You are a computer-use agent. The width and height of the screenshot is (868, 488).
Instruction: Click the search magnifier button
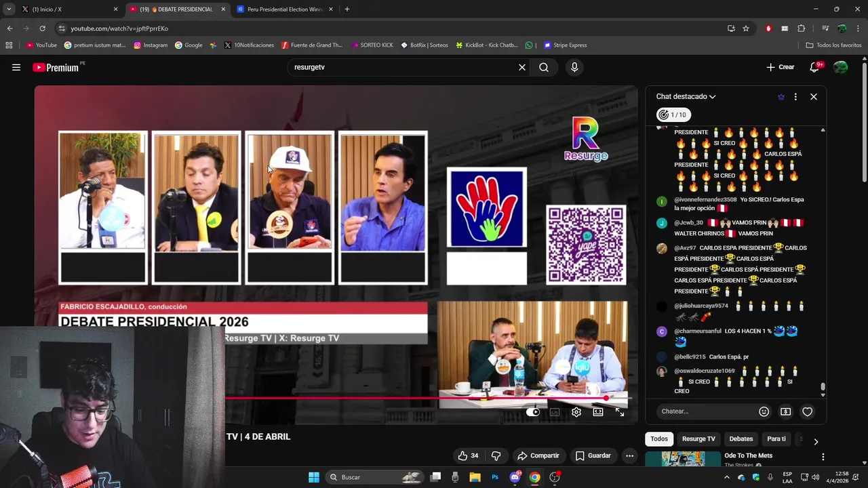(544, 67)
